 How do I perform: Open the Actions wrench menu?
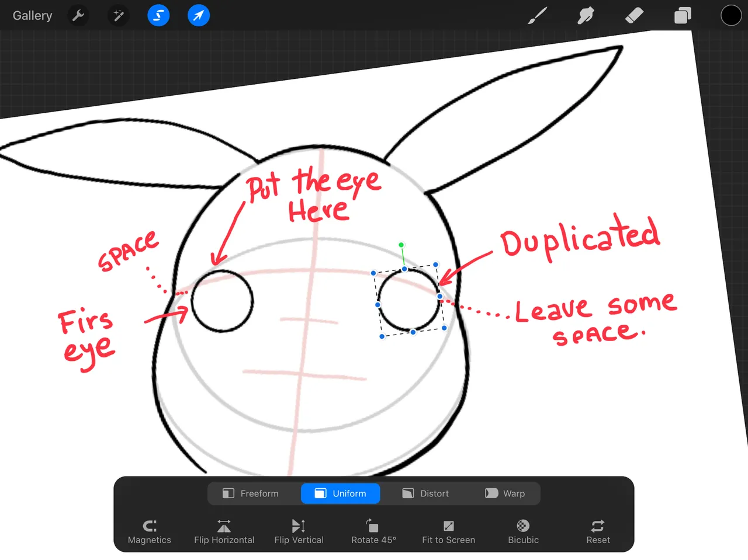click(78, 16)
